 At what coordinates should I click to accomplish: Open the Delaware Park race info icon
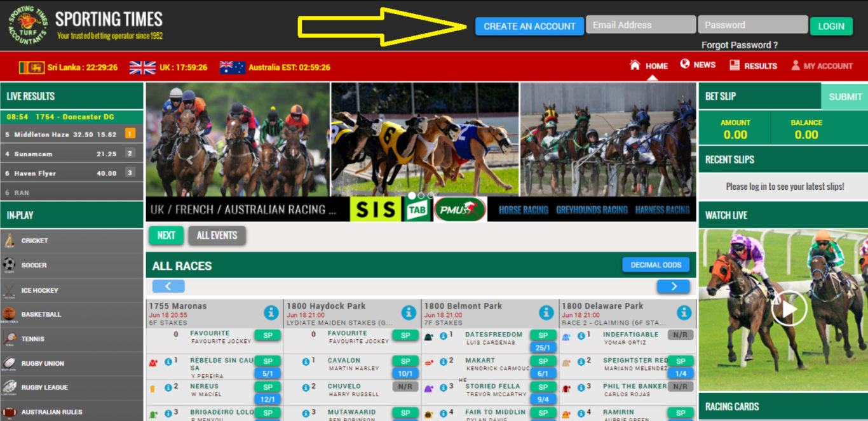pyautogui.click(x=684, y=312)
